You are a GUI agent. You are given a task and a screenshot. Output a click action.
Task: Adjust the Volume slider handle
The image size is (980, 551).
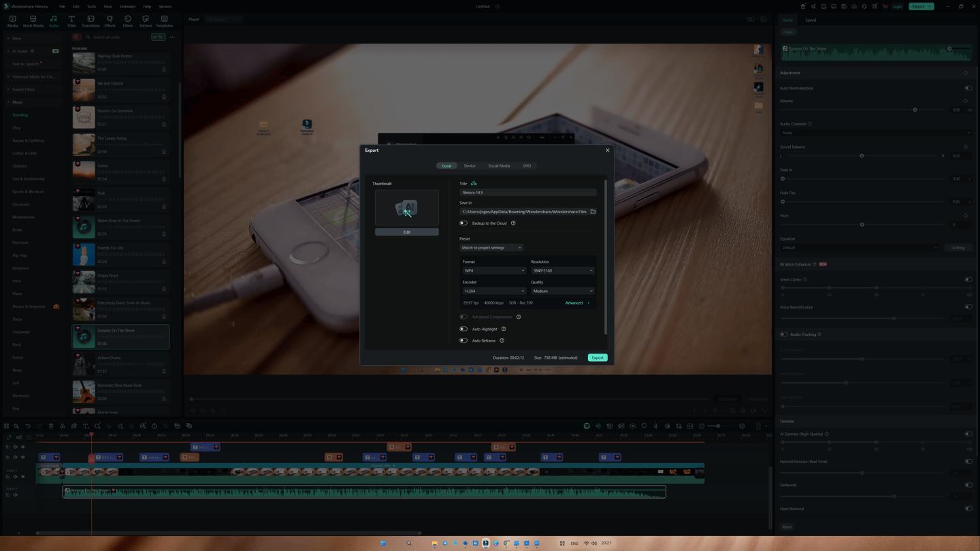pyautogui.click(x=915, y=110)
